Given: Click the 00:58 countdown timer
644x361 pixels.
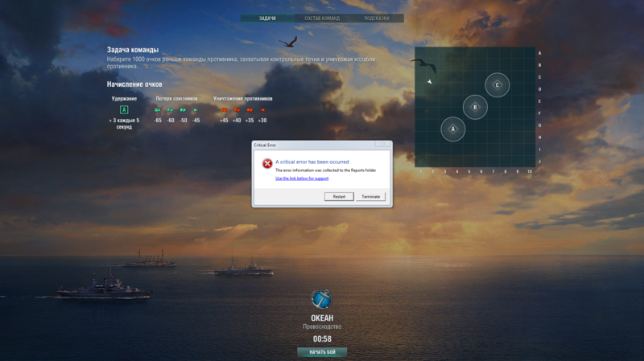Looking at the screenshot, I should (322, 338).
